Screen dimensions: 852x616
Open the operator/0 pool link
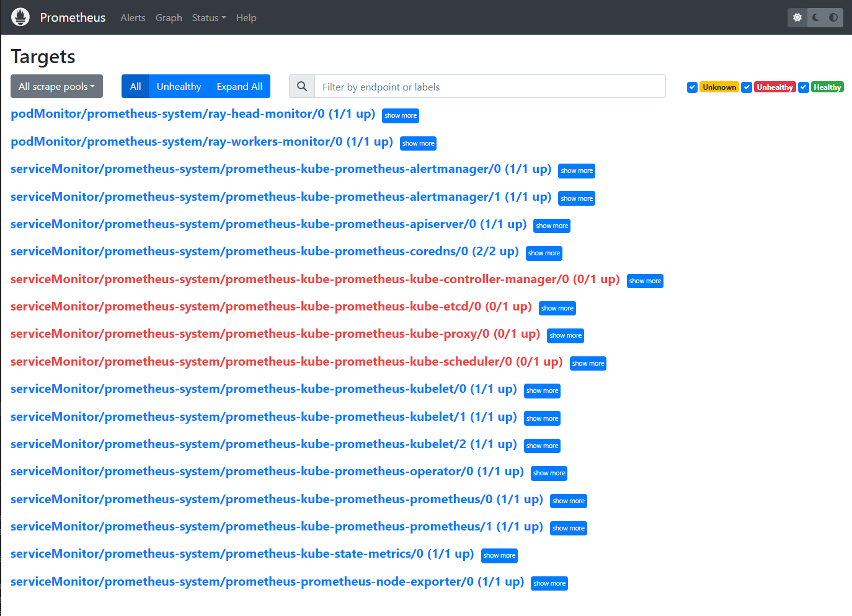(x=267, y=472)
